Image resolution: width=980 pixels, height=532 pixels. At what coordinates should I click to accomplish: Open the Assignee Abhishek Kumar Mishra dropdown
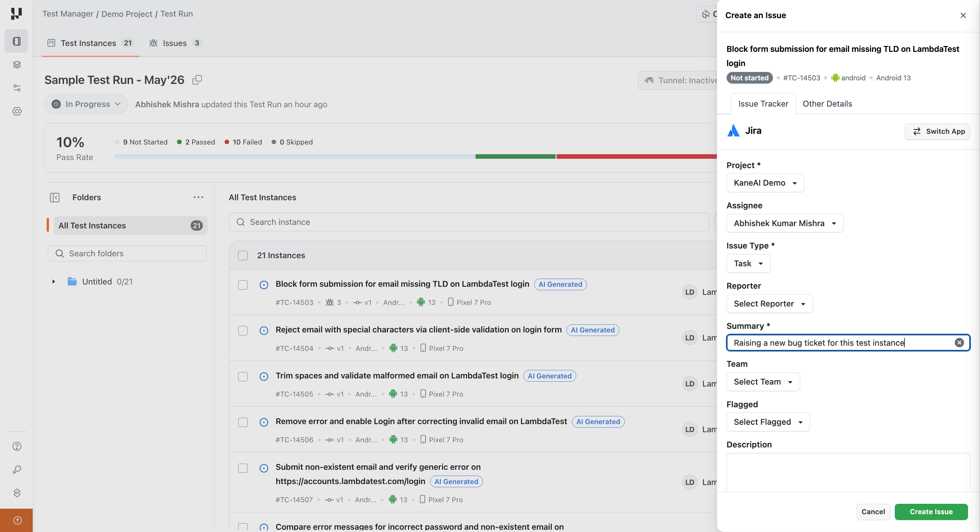click(785, 223)
